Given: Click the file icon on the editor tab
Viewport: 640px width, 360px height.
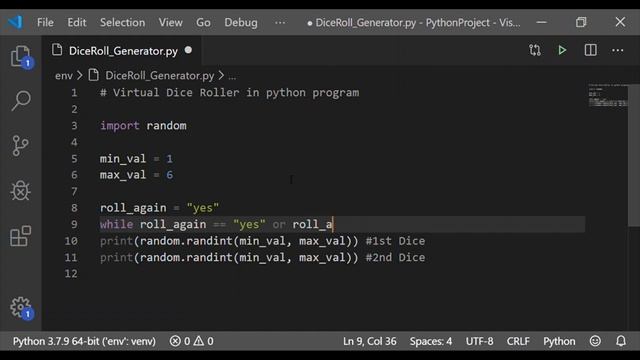Looking at the screenshot, I should [x=57, y=50].
